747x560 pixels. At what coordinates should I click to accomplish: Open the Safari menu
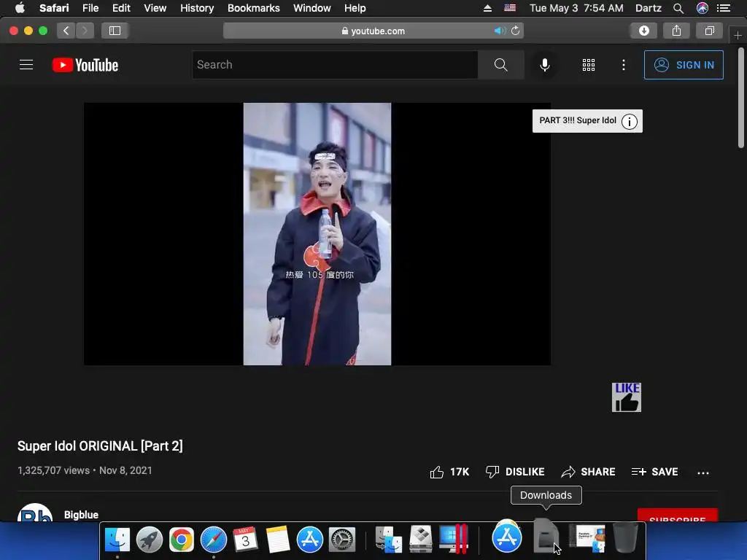[54, 8]
